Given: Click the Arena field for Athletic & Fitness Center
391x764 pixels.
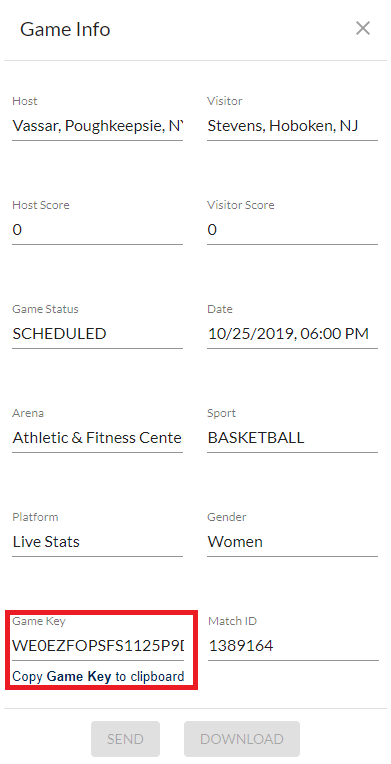Looking at the screenshot, I should [x=98, y=438].
